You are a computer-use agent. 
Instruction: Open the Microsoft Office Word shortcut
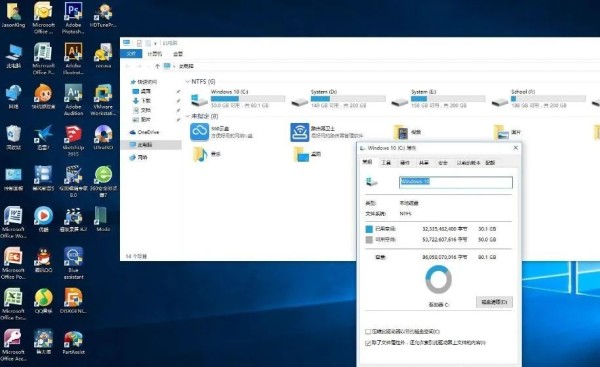click(x=13, y=222)
